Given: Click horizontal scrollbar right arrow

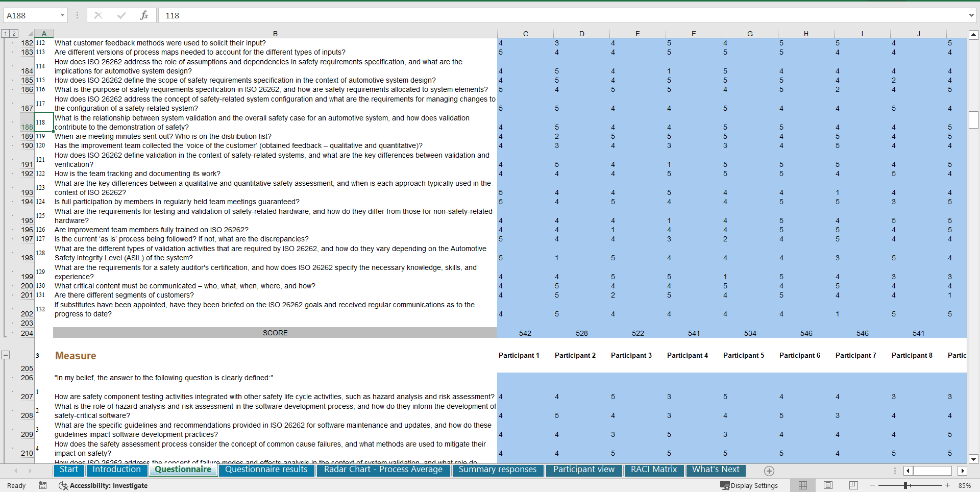Looking at the screenshot, I should [x=963, y=471].
